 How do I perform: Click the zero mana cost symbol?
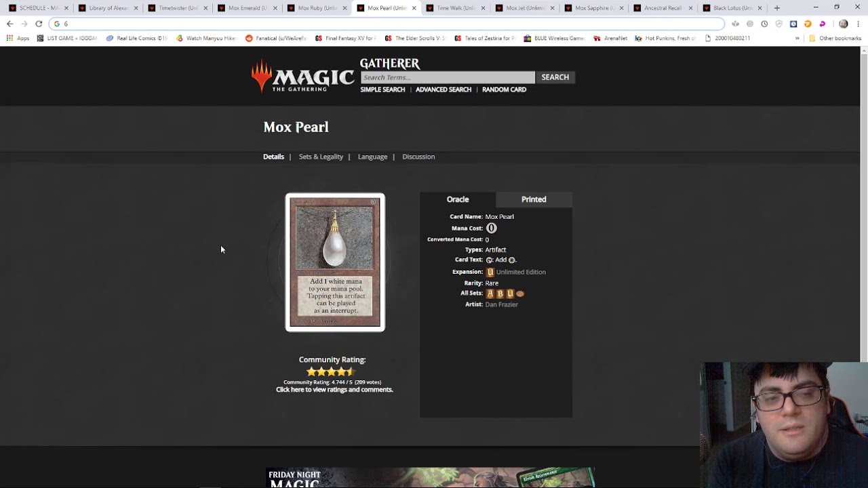[x=491, y=228]
